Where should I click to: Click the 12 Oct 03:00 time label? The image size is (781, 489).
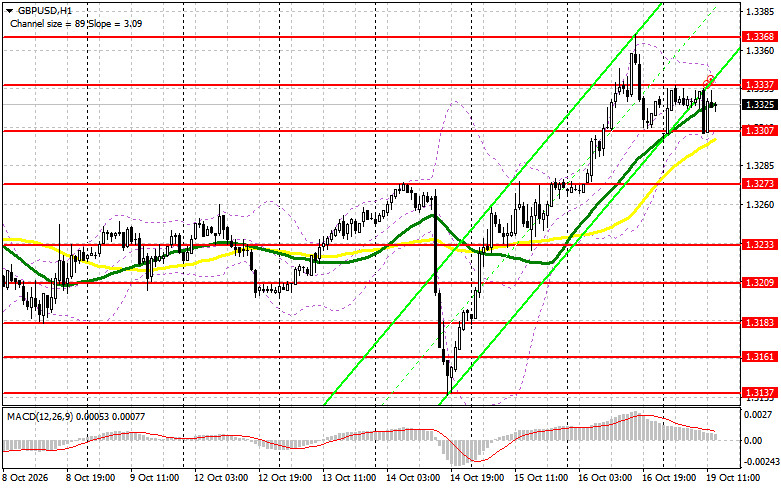[x=221, y=478]
